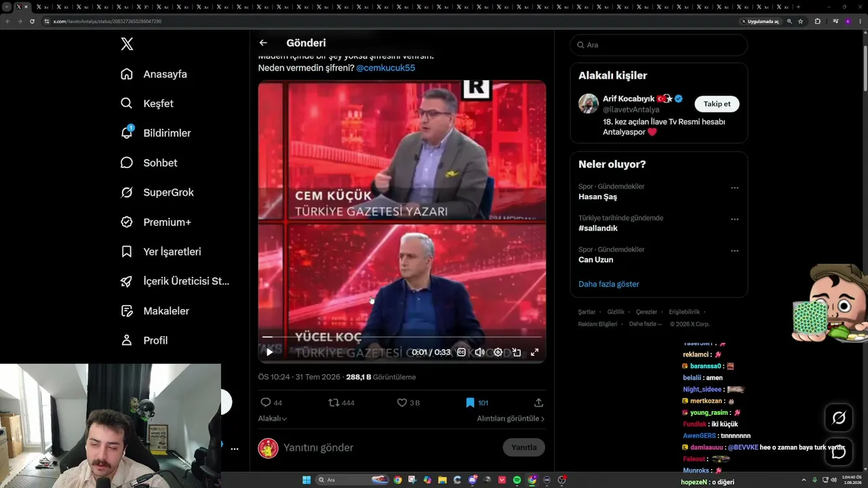Screen dimensions: 868x488
Task: Click the share icon under the tweet
Action: pos(538,403)
